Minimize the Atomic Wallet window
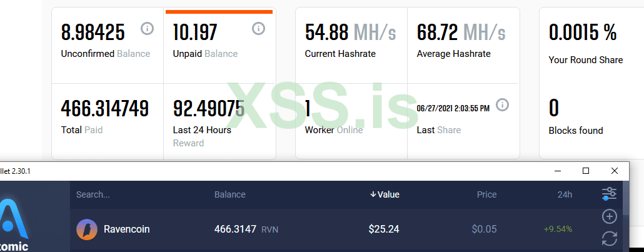Viewport: 644px width, 252px height. point(557,171)
